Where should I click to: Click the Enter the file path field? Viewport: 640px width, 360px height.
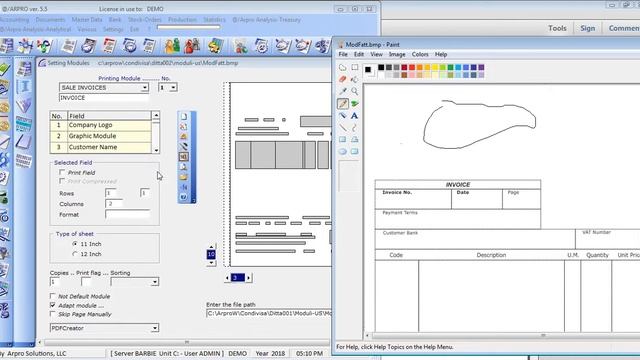point(269,313)
